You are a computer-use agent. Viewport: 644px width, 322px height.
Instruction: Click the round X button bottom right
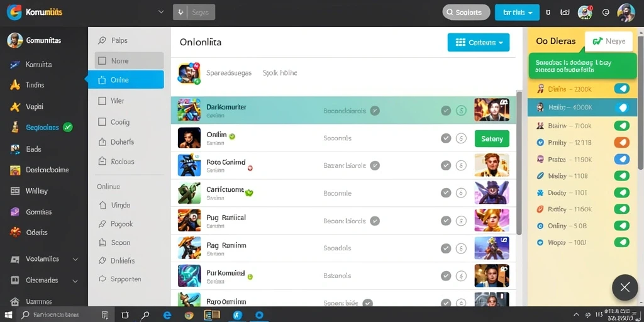coord(625,287)
